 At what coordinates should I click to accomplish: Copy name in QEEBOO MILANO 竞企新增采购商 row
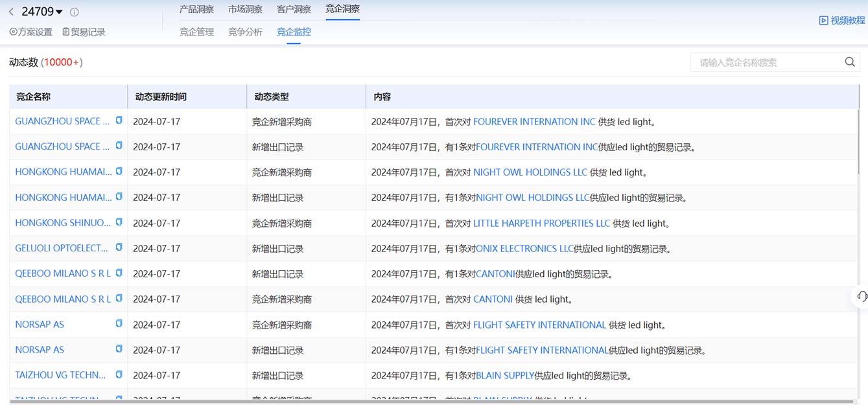coord(119,298)
